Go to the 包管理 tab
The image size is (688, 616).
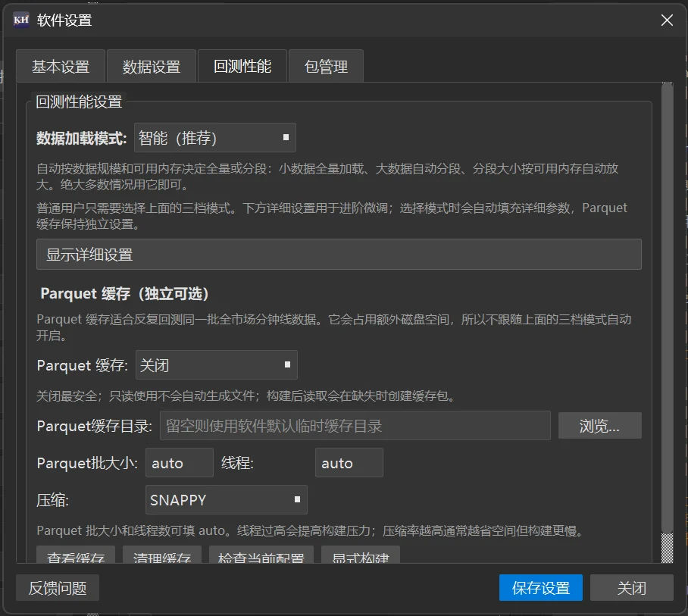coord(326,66)
